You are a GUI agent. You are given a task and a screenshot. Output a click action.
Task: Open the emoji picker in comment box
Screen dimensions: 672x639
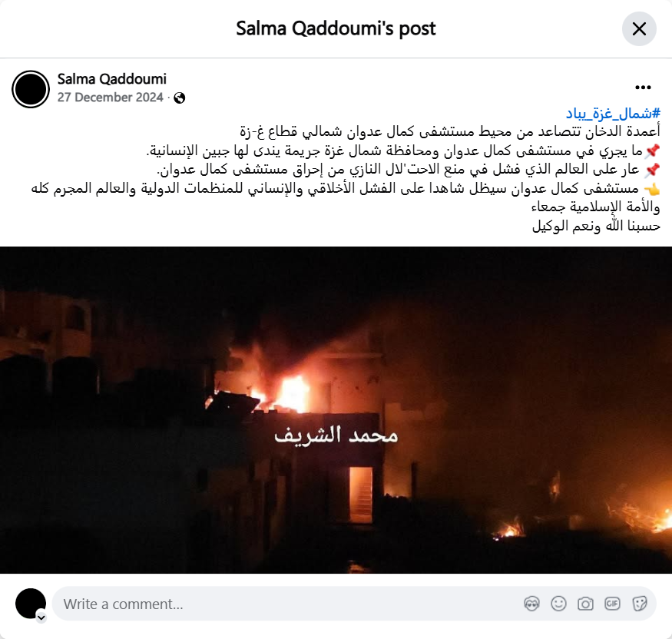click(x=559, y=604)
